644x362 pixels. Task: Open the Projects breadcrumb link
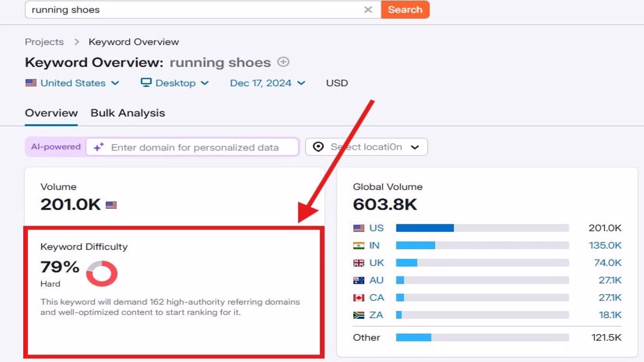tap(44, 42)
